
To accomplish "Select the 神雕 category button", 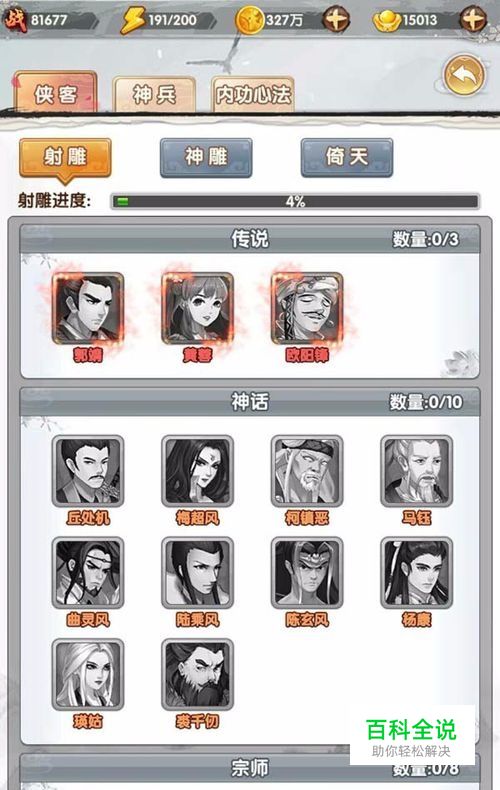I will [206, 158].
